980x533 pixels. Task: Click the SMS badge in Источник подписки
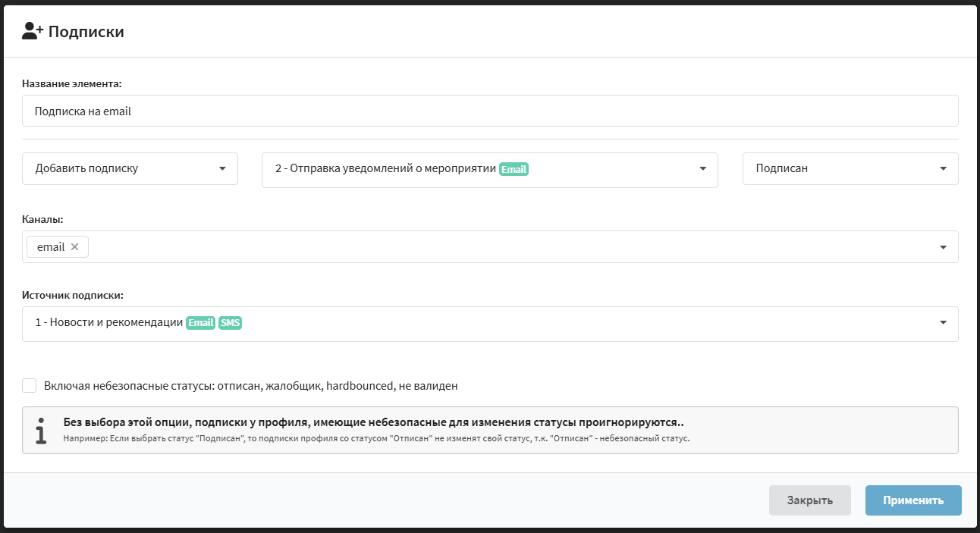coord(230,323)
